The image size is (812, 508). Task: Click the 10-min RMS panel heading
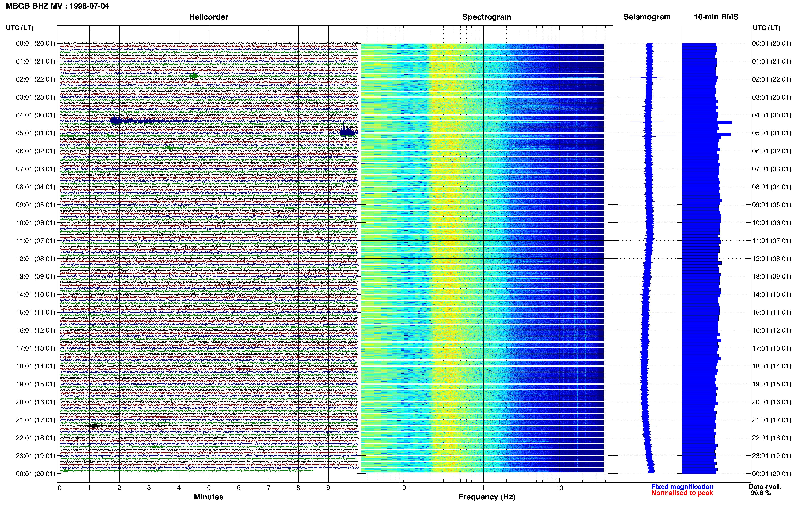point(716,17)
